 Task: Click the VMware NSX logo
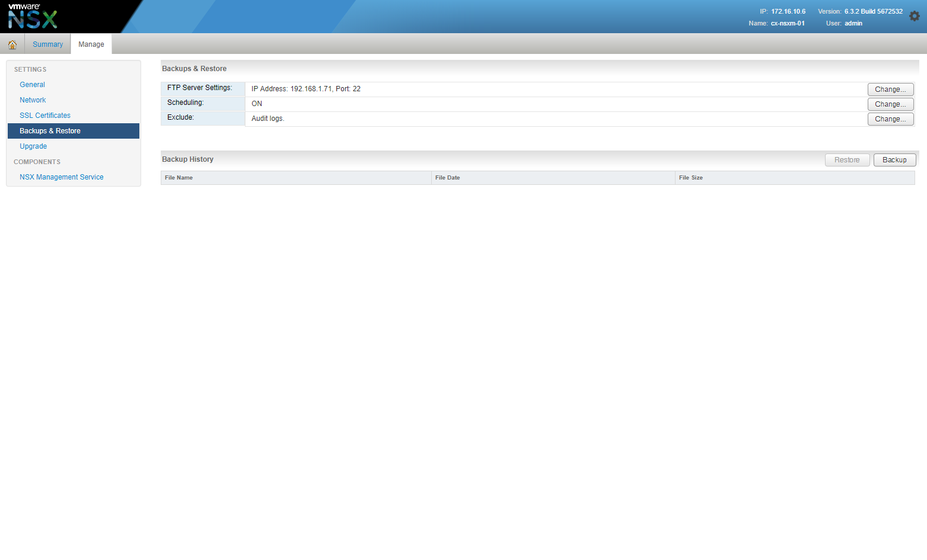[x=33, y=16]
